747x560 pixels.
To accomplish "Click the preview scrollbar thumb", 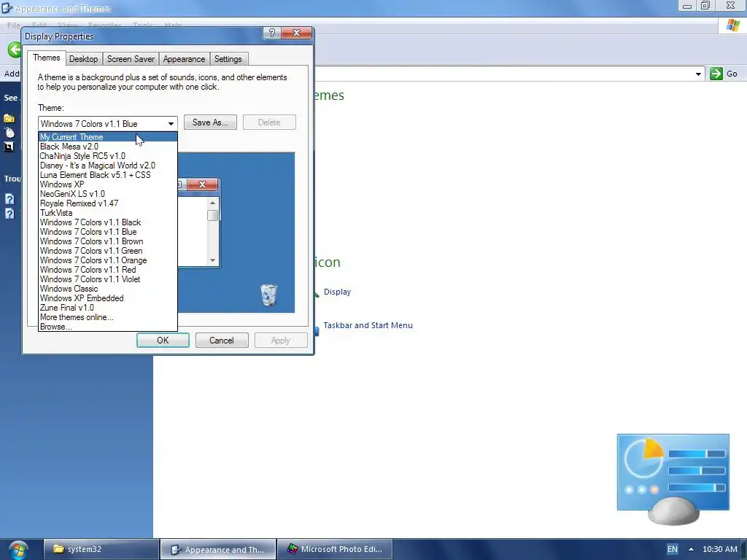I will point(212,215).
